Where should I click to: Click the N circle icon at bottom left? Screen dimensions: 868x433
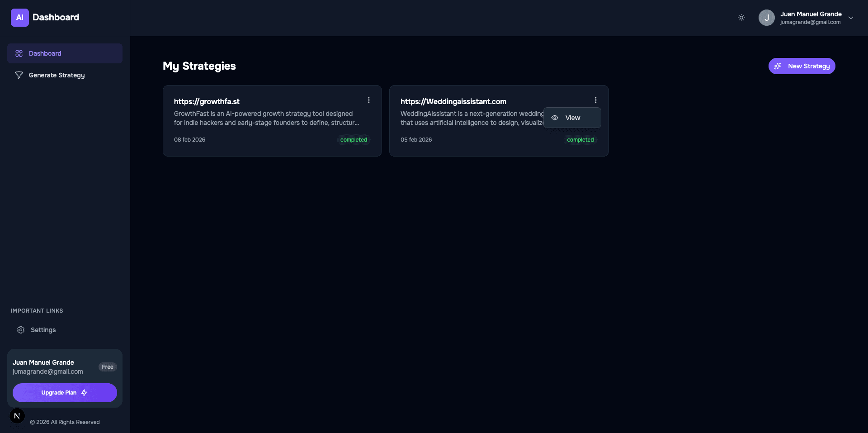(17, 416)
